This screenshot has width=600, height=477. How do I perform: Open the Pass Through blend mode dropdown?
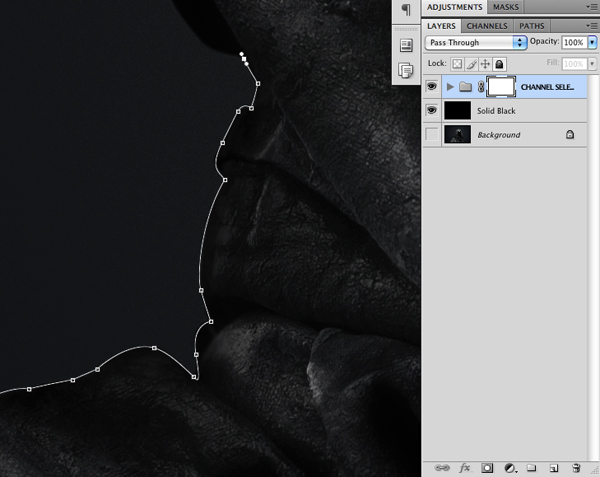click(476, 43)
